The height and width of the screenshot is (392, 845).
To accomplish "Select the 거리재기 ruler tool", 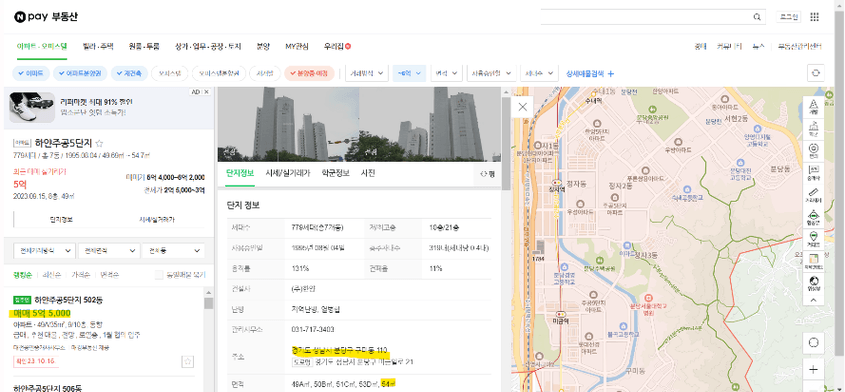I will click(x=814, y=195).
